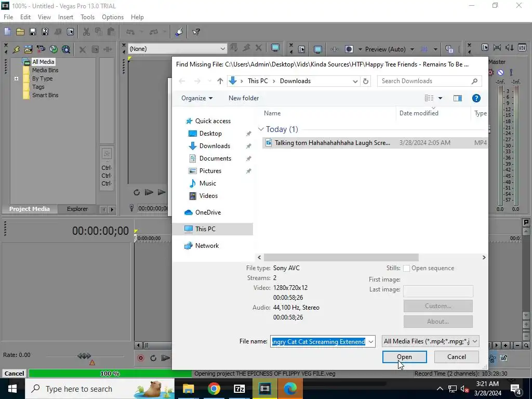532x399 pixels.
Task: Click the Import Media lightning icon
Action: tap(16, 49)
